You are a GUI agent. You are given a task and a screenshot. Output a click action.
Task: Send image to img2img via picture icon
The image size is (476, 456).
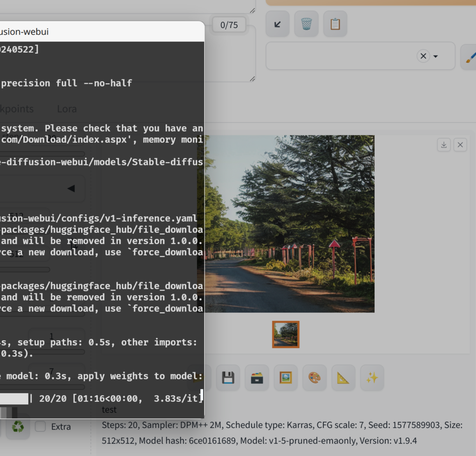point(286,377)
